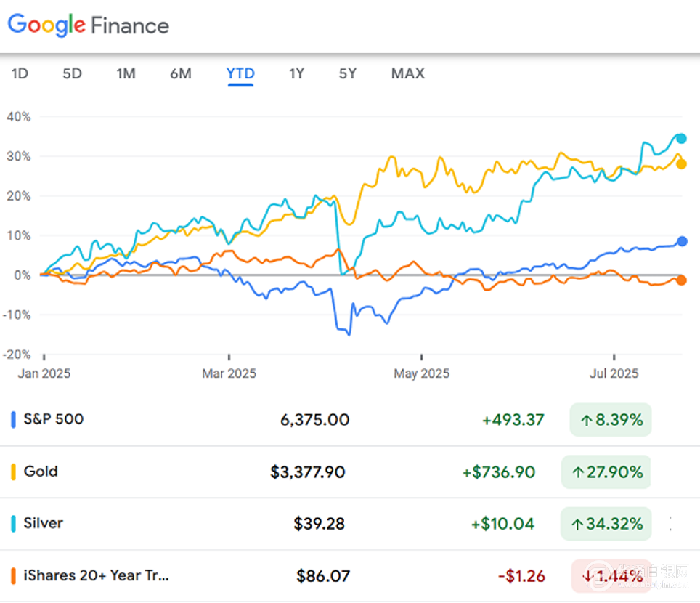
Task: Click the 10% y-axis label
Action: tap(19, 235)
